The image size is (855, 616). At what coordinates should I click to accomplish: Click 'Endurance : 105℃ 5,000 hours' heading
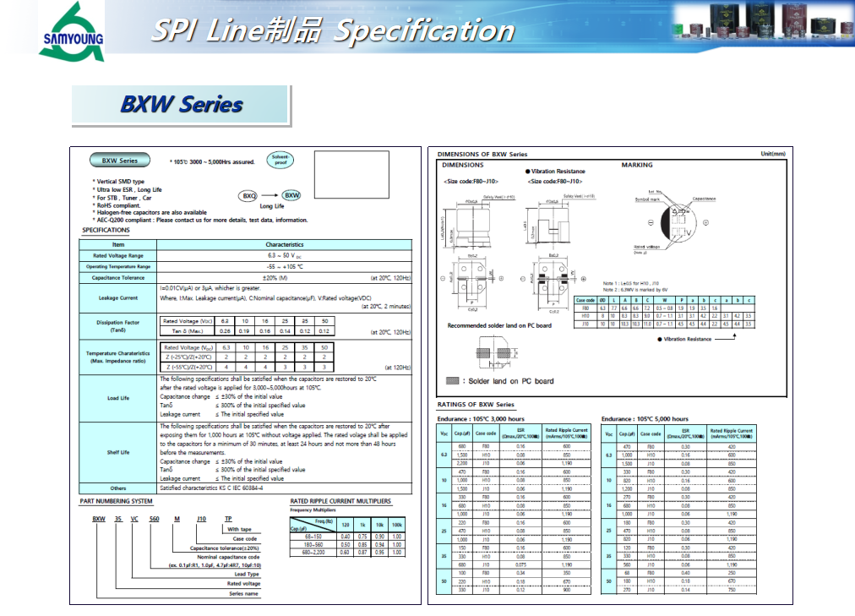coord(645,419)
